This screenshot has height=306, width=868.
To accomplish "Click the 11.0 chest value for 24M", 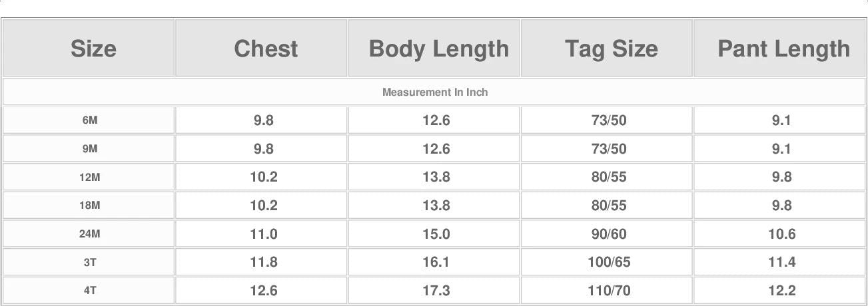I will click(264, 234).
